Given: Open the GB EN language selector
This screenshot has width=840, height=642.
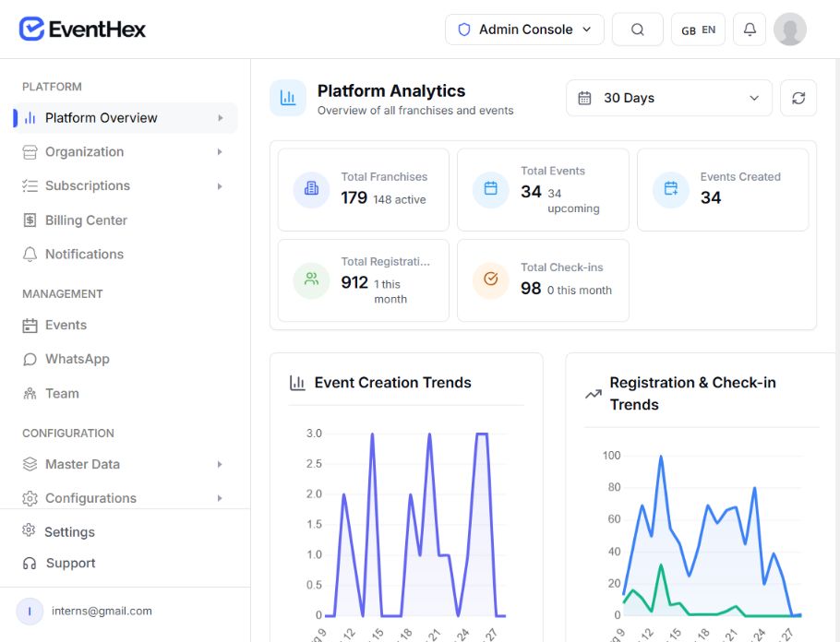Looking at the screenshot, I should point(698,30).
